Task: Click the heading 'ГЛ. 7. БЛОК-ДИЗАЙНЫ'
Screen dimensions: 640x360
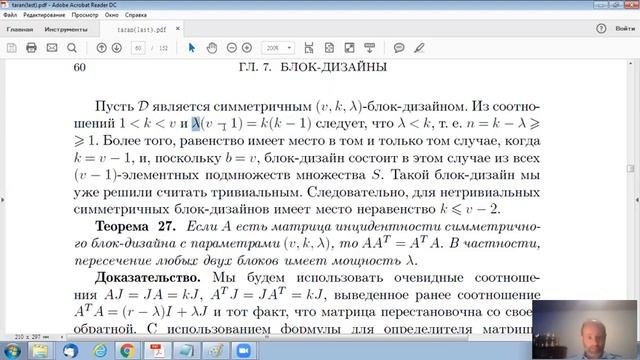Action: tap(313, 67)
